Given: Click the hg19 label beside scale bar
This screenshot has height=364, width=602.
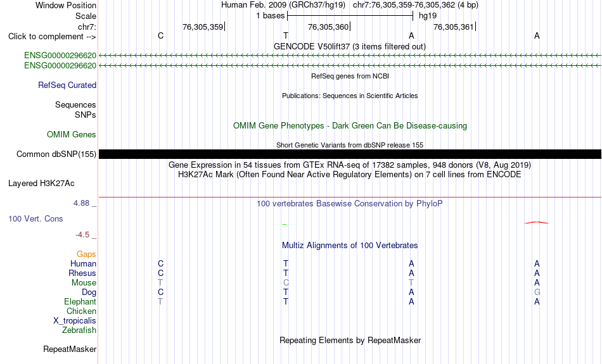Looking at the screenshot, I should [428, 16].
